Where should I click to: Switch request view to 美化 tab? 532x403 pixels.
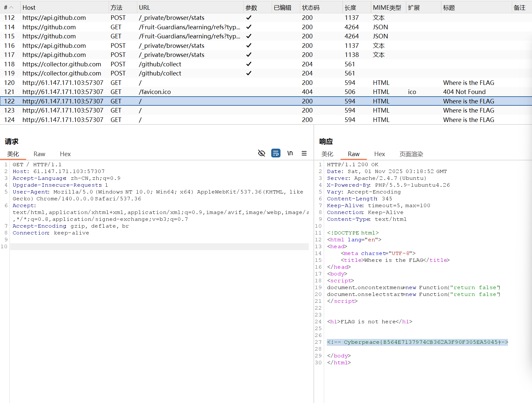pyautogui.click(x=13, y=154)
